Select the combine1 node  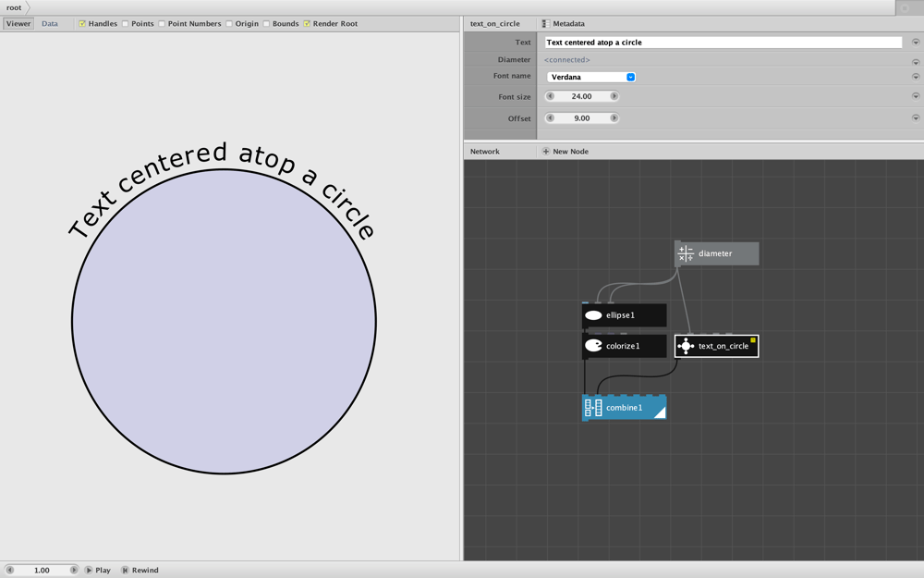[624, 408]
